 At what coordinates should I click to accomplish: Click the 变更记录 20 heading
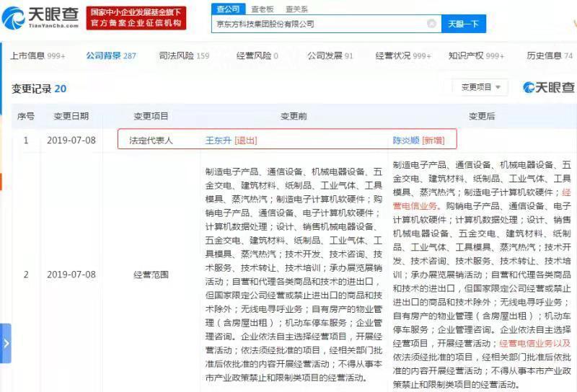[39, 89]
